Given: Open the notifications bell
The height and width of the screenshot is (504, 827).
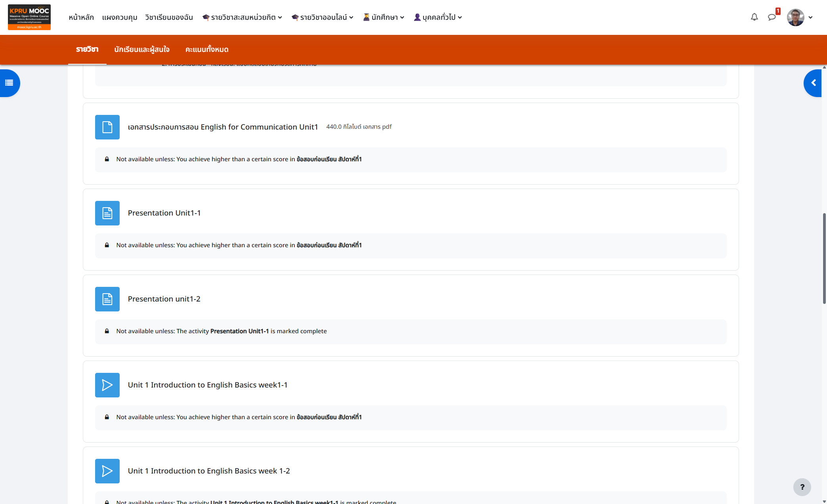Looking at the screenshot, I should click(x=754, y=17).
